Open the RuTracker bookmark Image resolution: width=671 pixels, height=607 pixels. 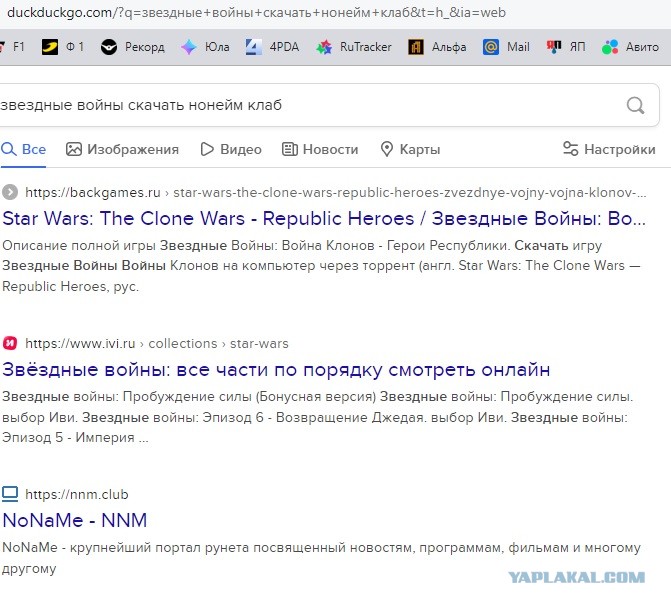[353, 47]
